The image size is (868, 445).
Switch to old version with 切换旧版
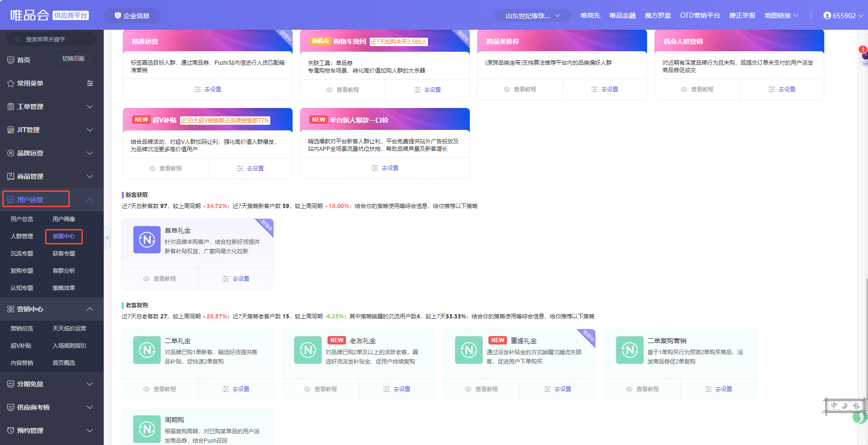[x=74, y=59]
